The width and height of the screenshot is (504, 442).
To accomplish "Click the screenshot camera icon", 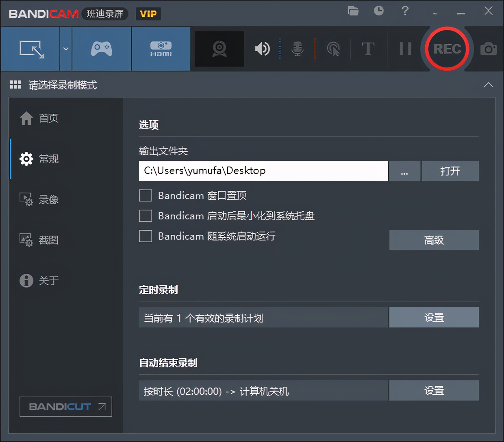I will pos(489,49).
